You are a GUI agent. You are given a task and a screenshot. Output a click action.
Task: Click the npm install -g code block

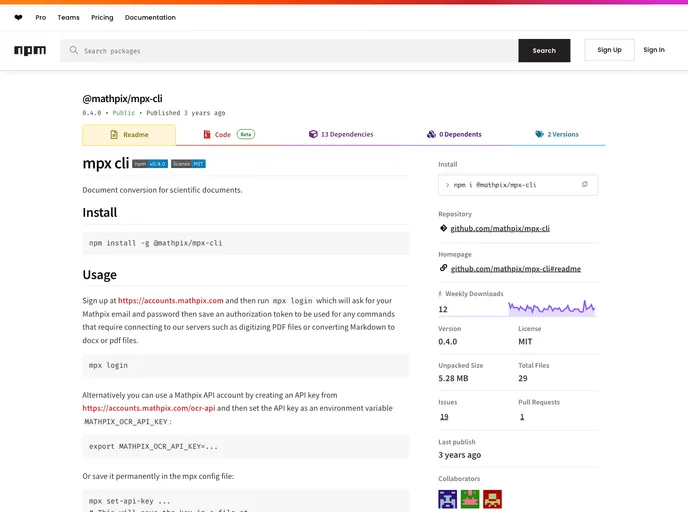[246, 243]
